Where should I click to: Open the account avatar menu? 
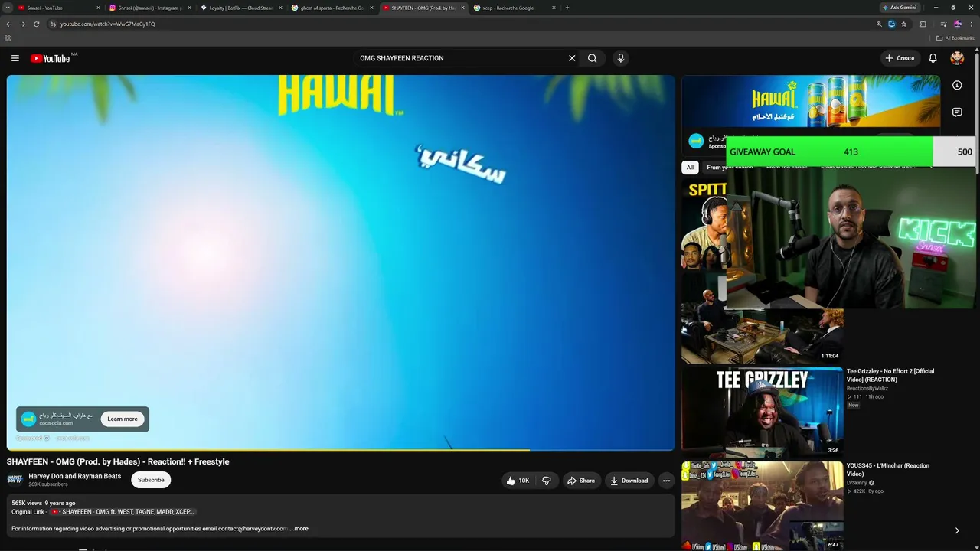point(957,58)
